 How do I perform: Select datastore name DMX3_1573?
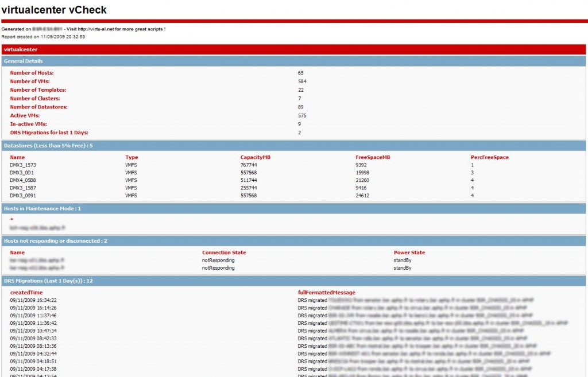click(23, 165)
